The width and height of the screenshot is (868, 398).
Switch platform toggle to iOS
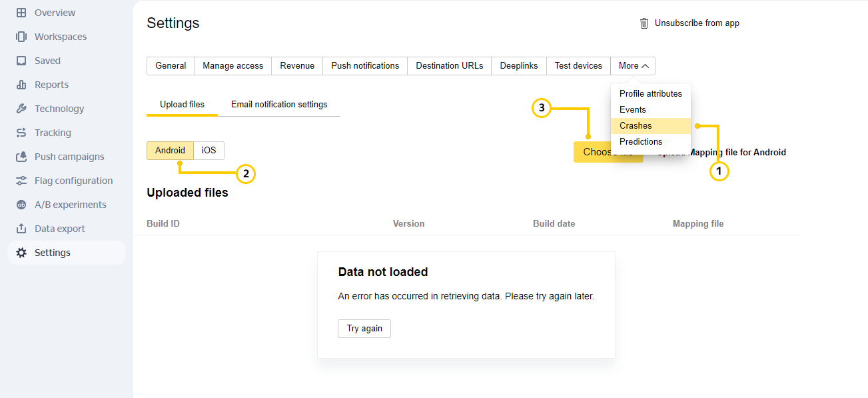point(209,151)
